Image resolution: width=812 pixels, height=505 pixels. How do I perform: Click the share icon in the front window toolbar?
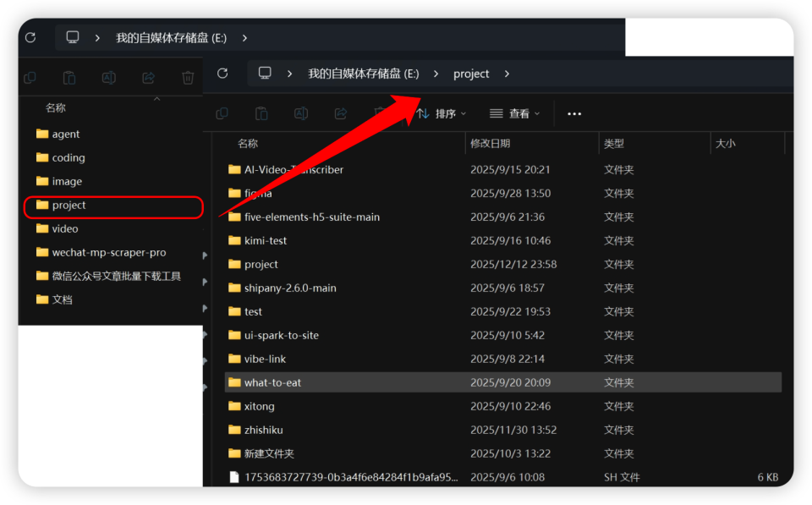point(341,113)
